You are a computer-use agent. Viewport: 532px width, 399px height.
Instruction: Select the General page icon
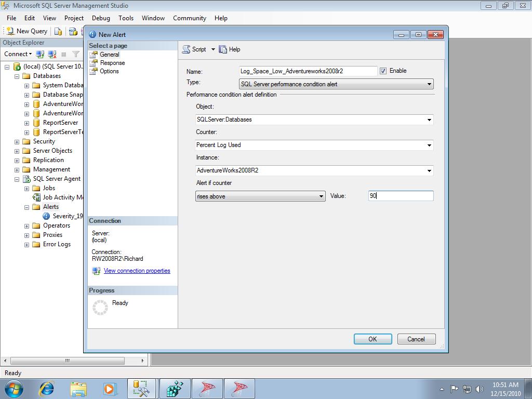click(x=94, y=54)
